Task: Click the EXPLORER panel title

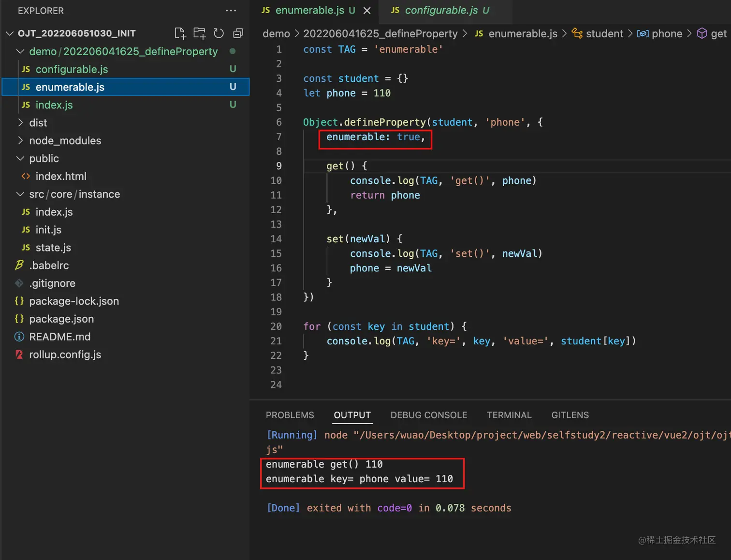Action: tap(41, 11)
